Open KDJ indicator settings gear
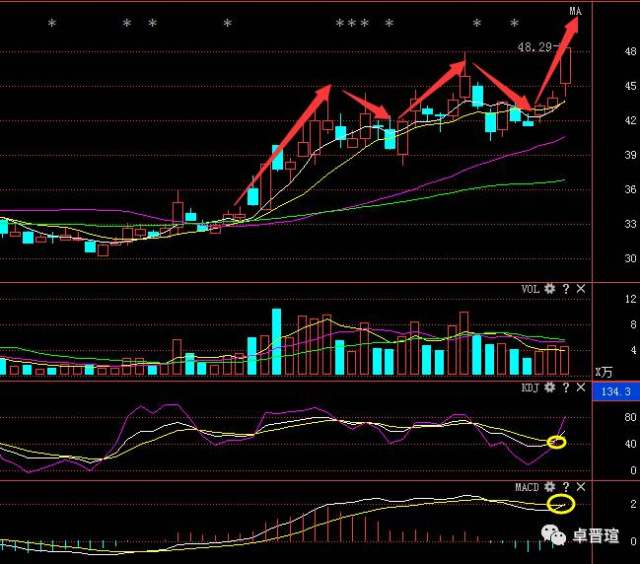Image resolution: width=640 pixels, height=564 pixels. click(550, 387)
